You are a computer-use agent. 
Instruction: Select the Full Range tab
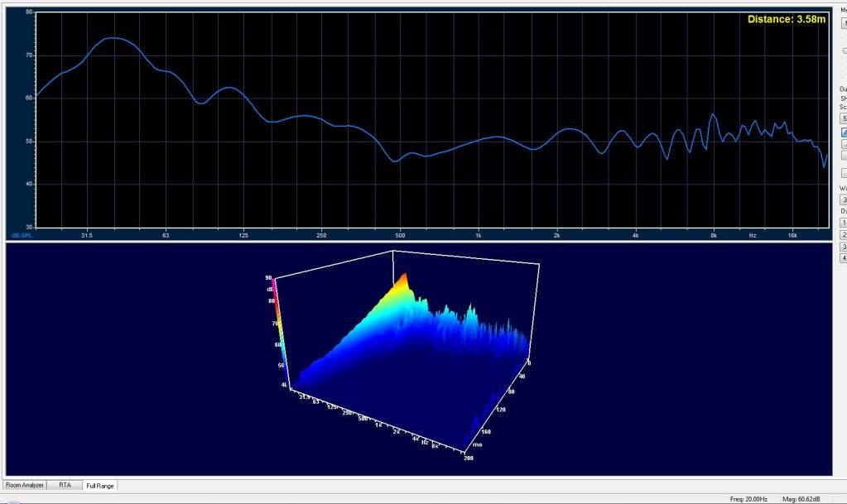coord(99,486)
